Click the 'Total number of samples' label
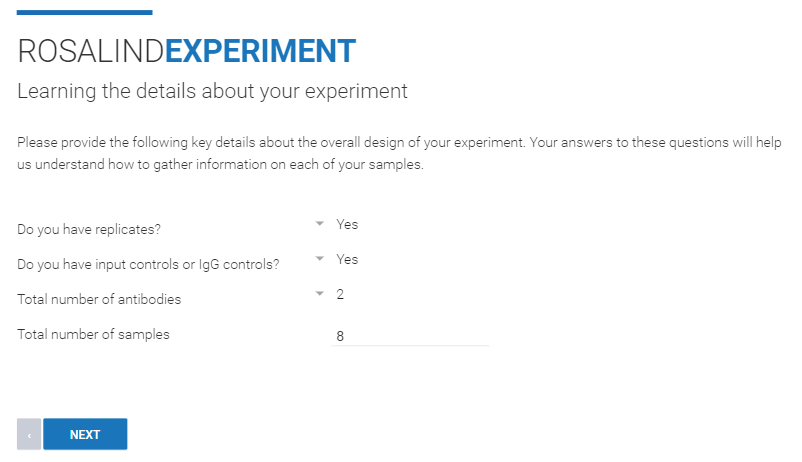This screenshot has width=802, height=462. 93,334
